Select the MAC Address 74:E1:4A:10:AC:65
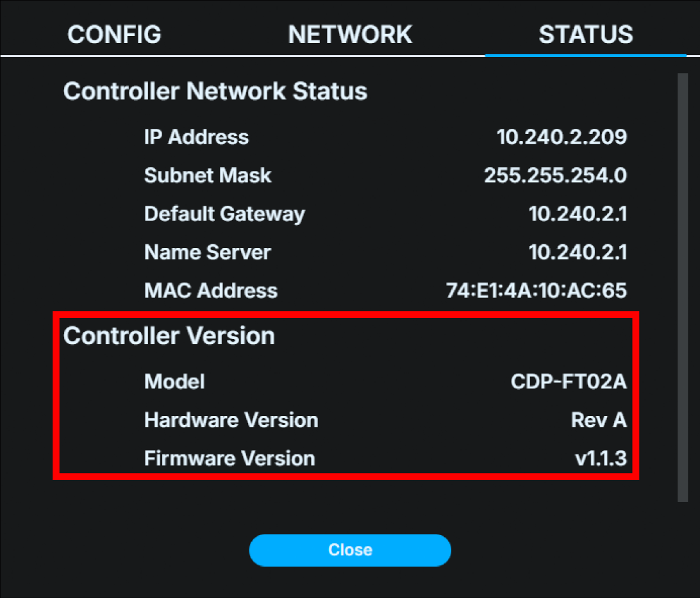The width and height of the screenshot is (700, 598). (537, 290)
